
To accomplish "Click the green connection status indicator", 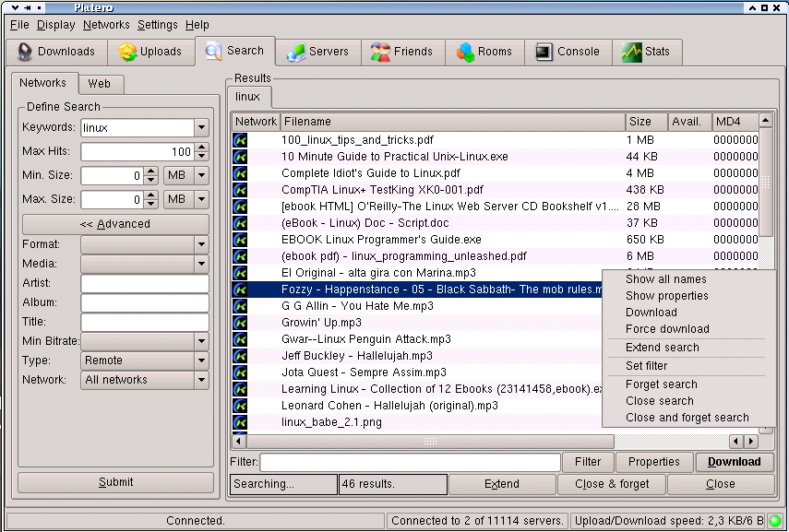I will coord(774,521).
